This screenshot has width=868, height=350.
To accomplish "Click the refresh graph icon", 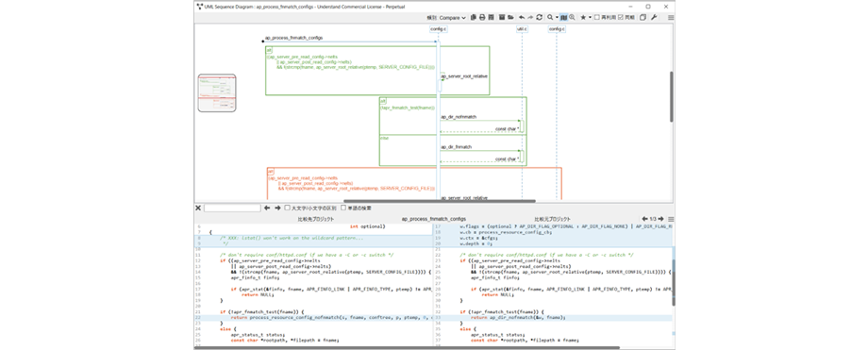I will 539,18.
